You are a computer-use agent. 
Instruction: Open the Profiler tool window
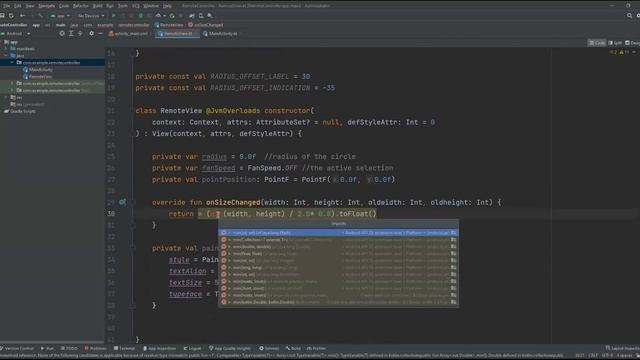coord(316,348)
